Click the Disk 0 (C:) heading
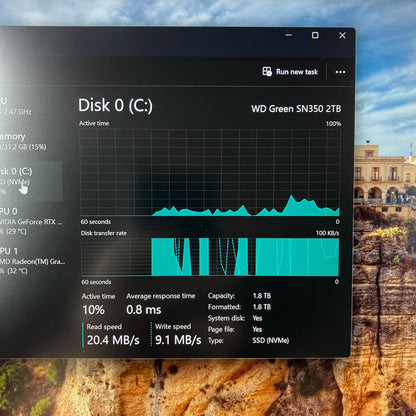 coord(115,105)
